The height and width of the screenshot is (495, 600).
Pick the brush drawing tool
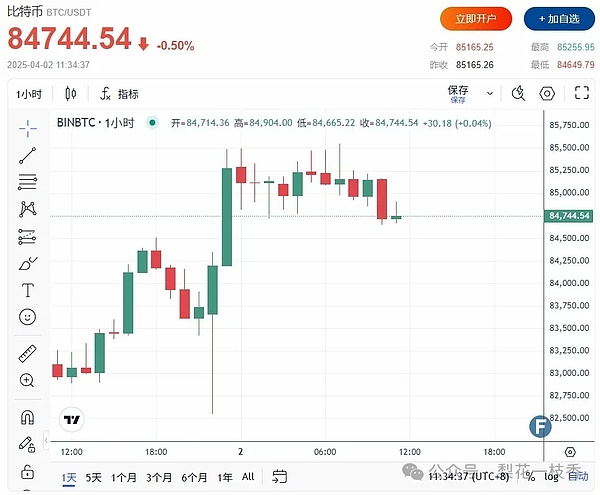tap(27, 264)
